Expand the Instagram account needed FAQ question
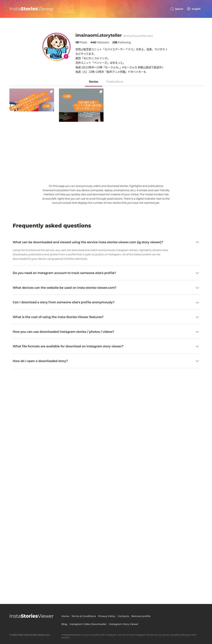212x644 pixels. [197, 273]
